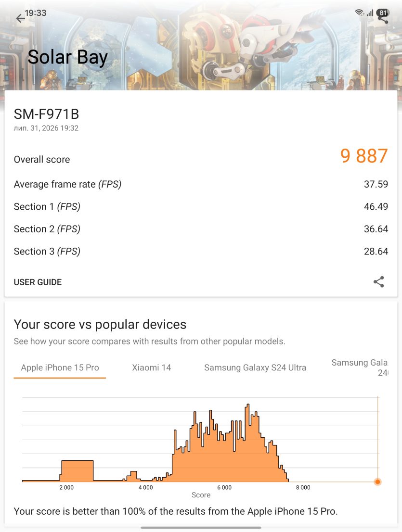402x532 pixels.
Task: Tap the SM-F971B device name
Action: [47, 114]
